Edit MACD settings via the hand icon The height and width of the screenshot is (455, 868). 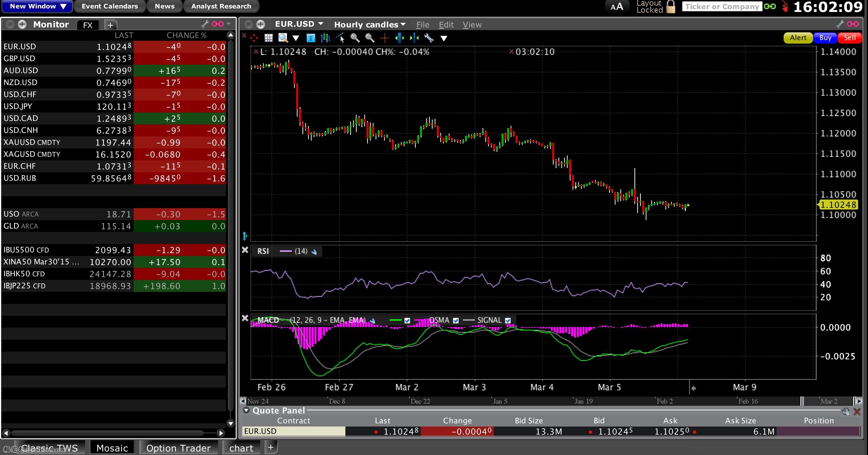tap(372, 321)
